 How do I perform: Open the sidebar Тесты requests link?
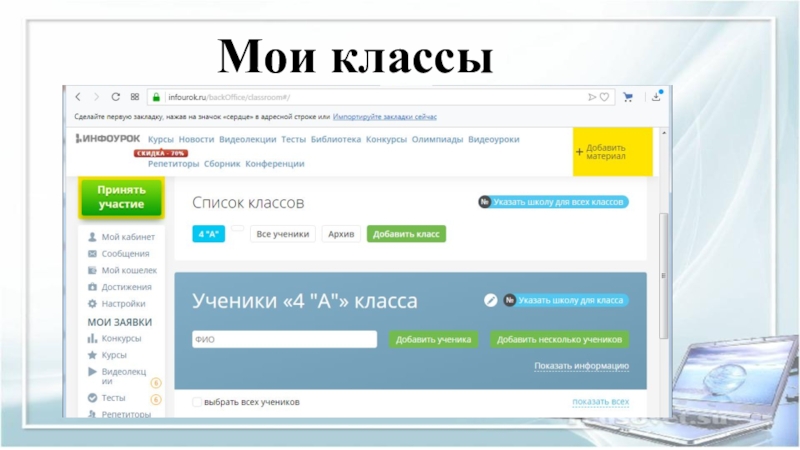(x=113, y=397)
